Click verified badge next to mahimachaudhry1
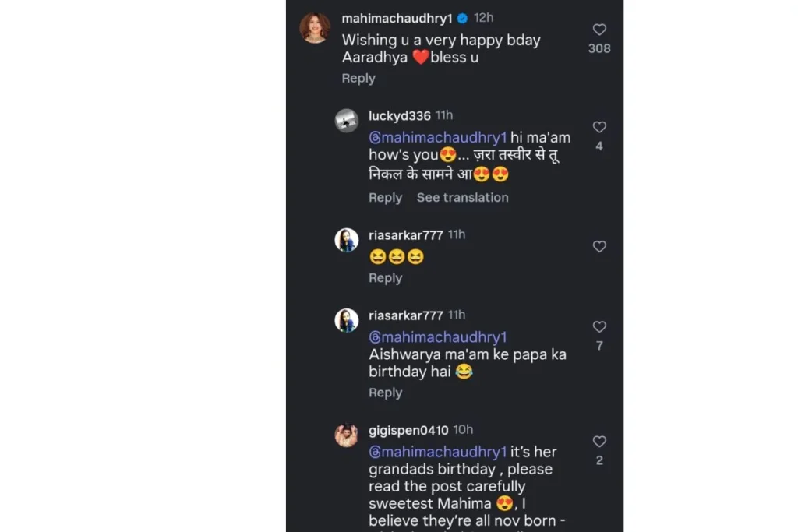798x532 pixels. pyautogui.click(x=462, y=18)
